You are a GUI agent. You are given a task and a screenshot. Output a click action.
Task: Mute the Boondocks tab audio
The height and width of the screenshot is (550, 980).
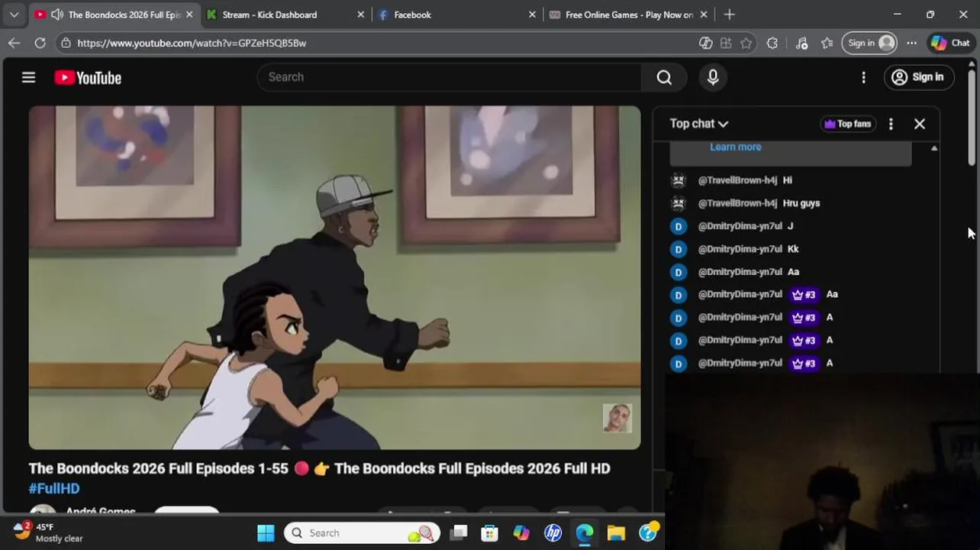(x=56, y=15)
